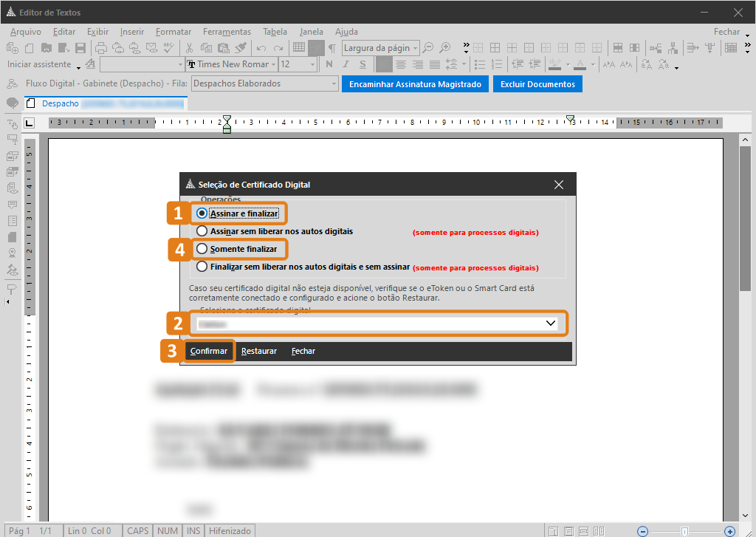Open the digital certificate selection dropdown
Viewport: 756px width, 537px height.
(x=550, y=324)
